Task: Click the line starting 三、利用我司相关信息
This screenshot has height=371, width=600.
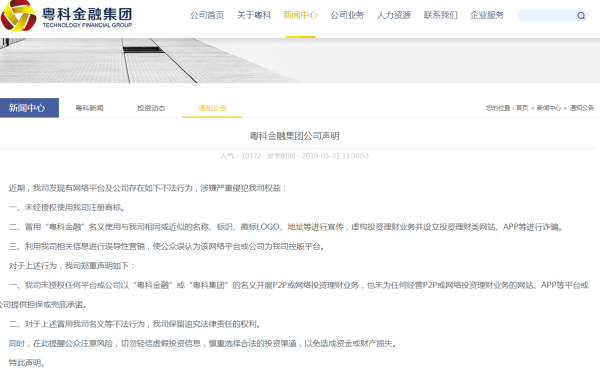Action: 167,247
